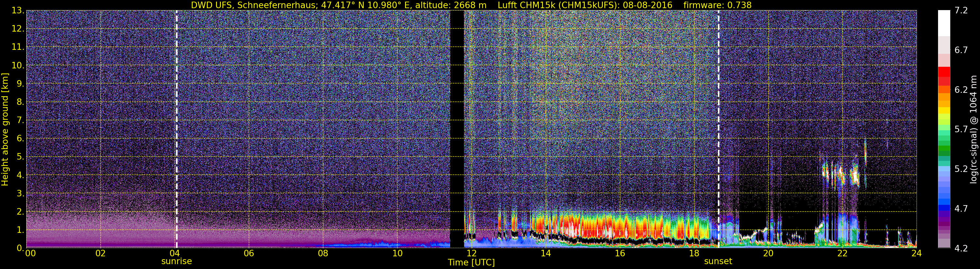
Task: Click the '3.' tick on the height axis
Action: pos(20,193)
